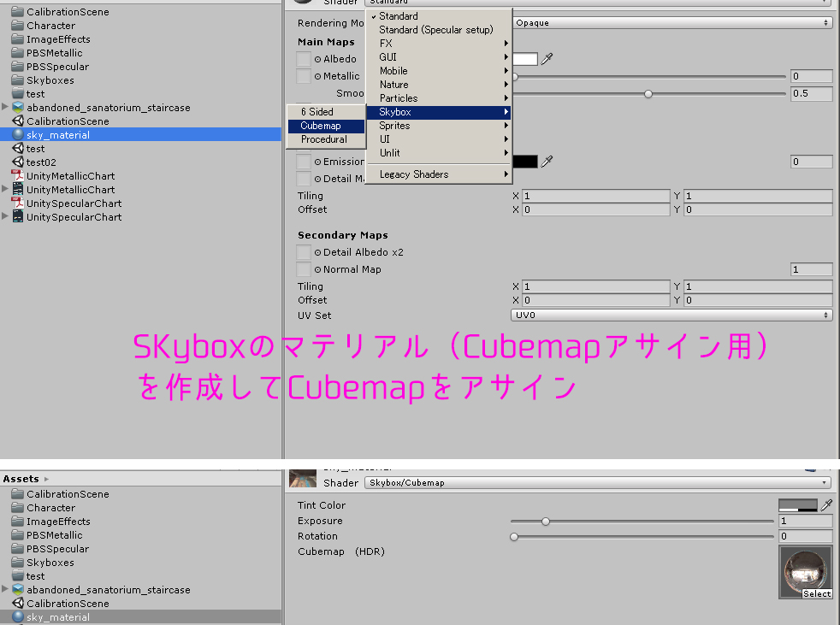Click the Emission color eyedropper icon
Viewport: 840px width, 625px height.
pos(547,162)
